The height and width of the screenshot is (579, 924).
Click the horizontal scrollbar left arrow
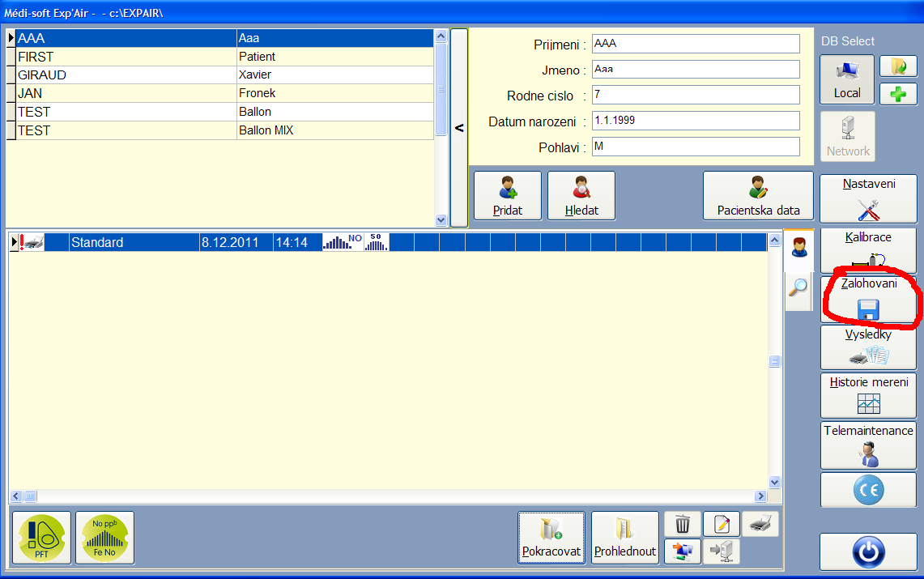16,496
